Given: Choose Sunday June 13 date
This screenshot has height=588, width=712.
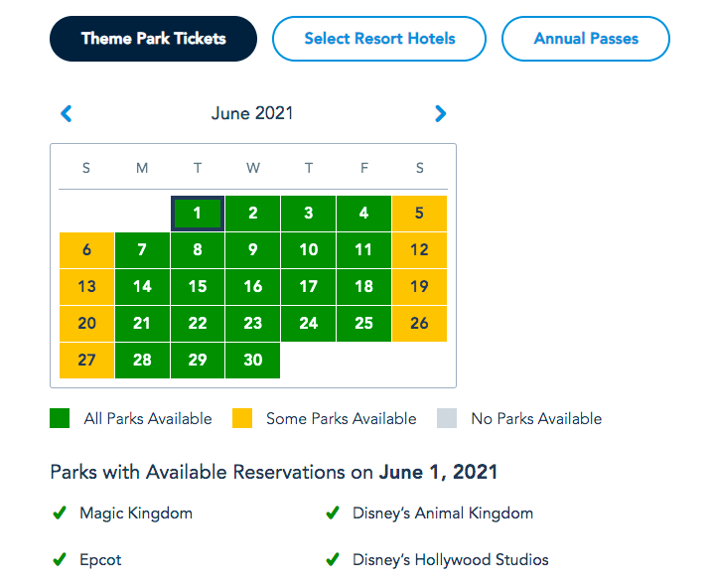Looking at the screenshot, I should 86,286.
